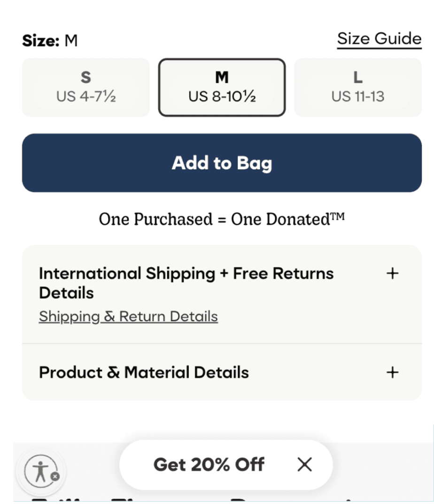This screenshot has height=504, width=434.
Task: Close the Get 20% Off popup
Action: click(304, 465)
